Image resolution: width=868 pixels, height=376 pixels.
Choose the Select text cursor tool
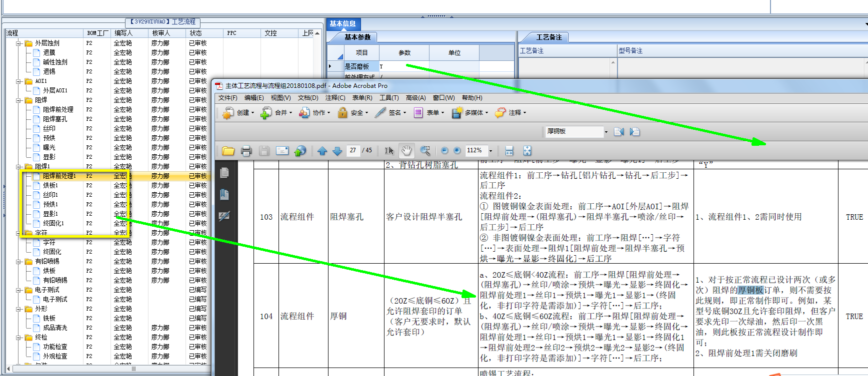pyautogui.click(x=389, y=151)
